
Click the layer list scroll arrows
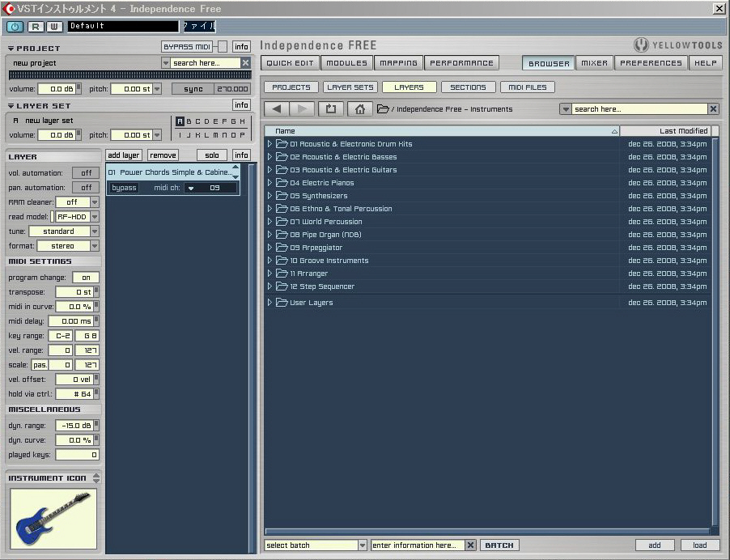point(236,172)
